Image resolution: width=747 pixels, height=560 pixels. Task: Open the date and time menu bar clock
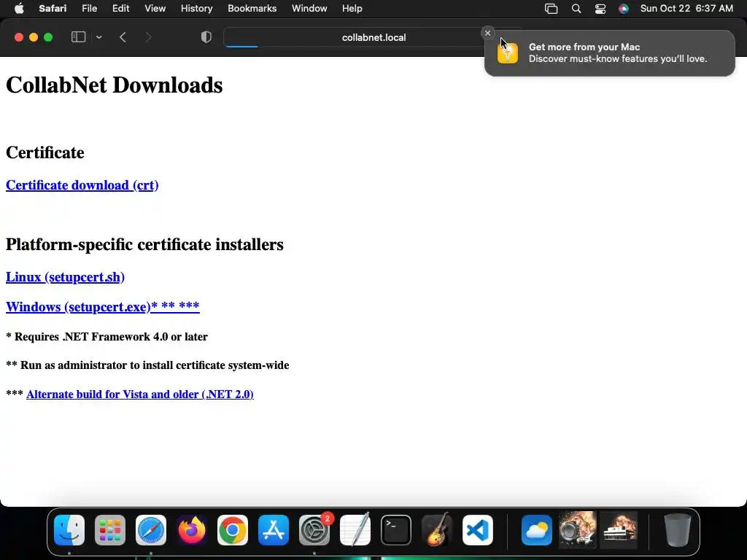point(686,9)
